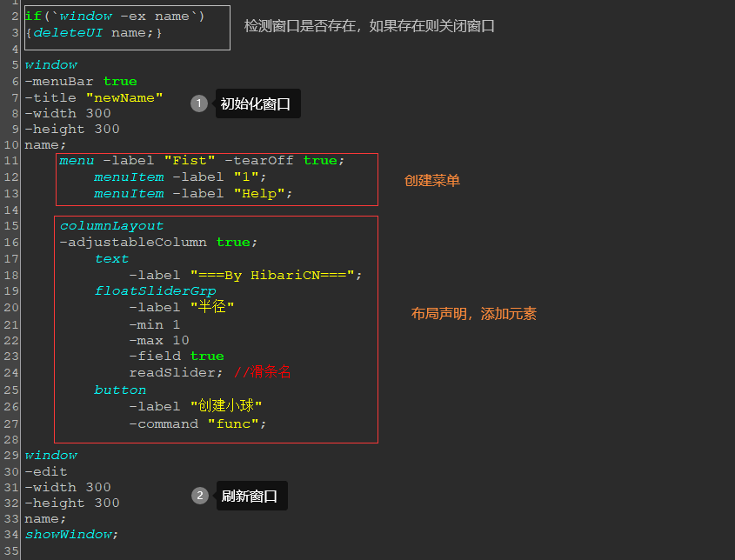This screenshot has height=560, width=735.
Task: Click the "-adjustableColumn true;" line
Action: point(158,243)
